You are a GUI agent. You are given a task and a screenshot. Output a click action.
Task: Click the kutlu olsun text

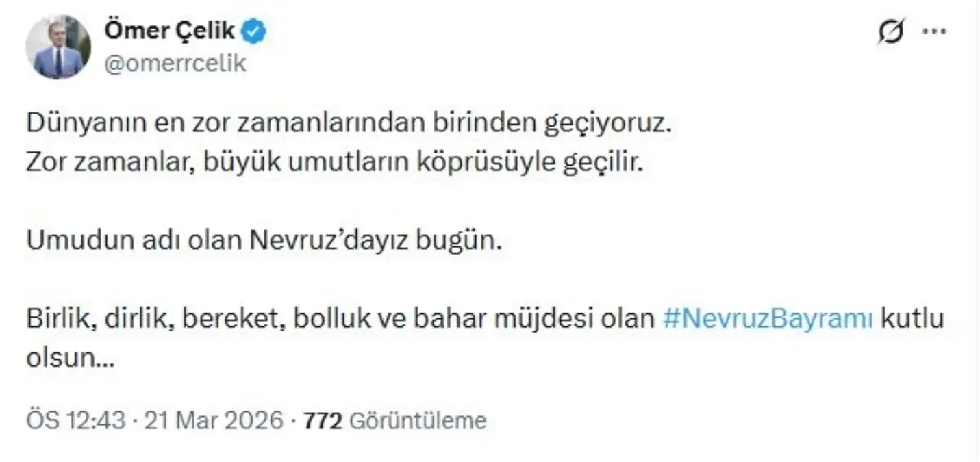coord(914,317)
